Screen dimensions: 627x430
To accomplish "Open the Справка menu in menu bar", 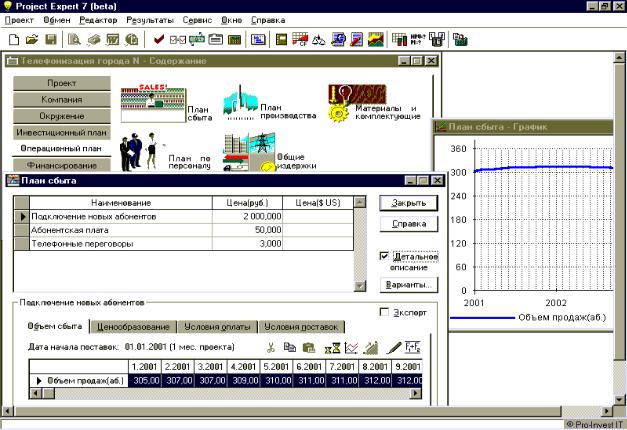I will (268, 20).
